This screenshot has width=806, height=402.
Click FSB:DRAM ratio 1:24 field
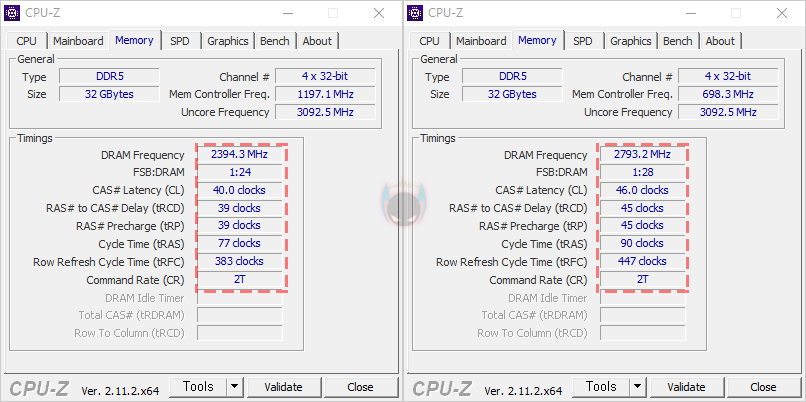click(240, 172)
